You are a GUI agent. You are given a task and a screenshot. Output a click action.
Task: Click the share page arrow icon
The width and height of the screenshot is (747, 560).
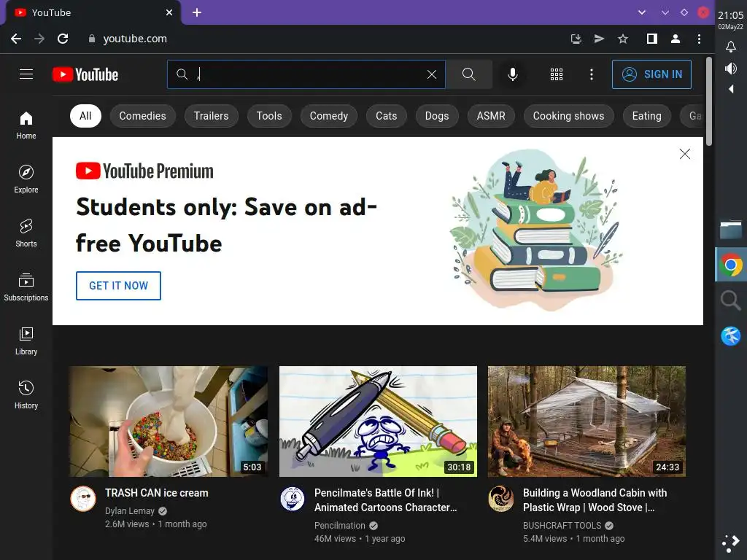tap(600, 39)
